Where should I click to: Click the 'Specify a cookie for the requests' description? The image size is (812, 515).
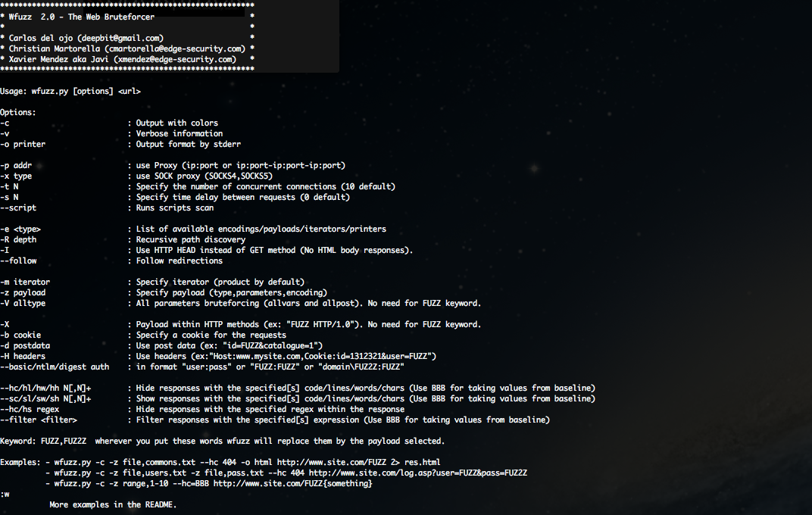211,336
